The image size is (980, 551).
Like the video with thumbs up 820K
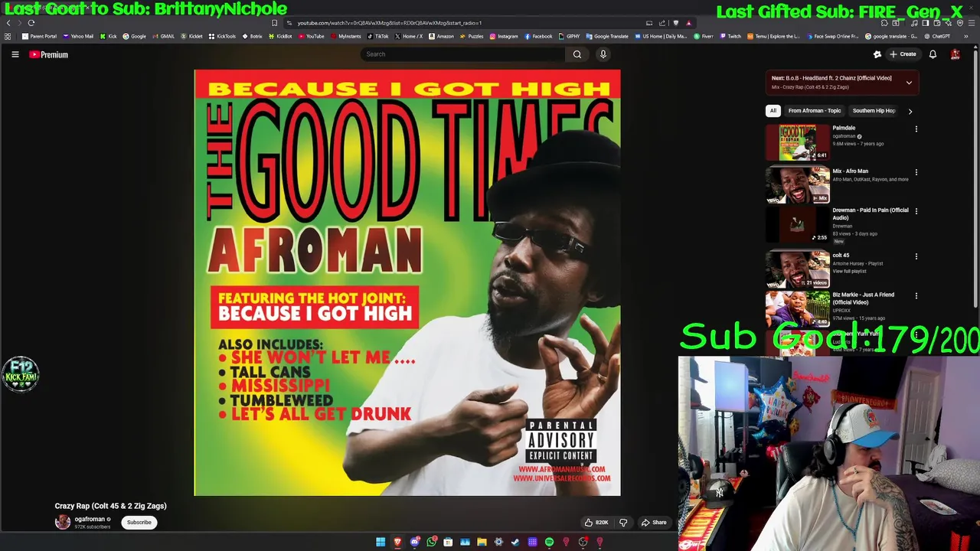point(596,523)
